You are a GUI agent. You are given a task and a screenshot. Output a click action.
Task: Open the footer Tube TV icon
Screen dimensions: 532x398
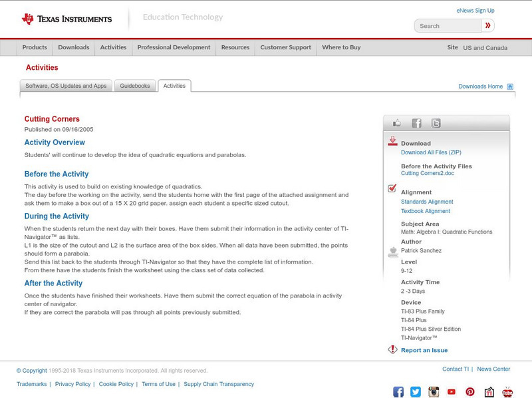507,392
